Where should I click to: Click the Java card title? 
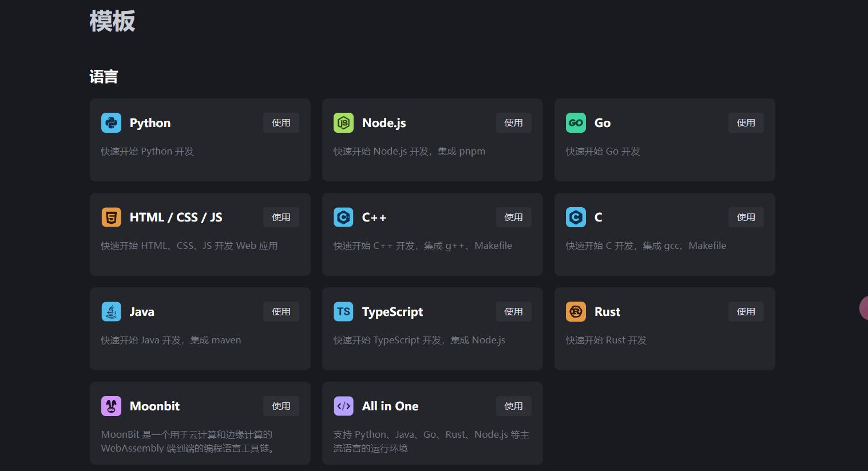click(142, 312)
